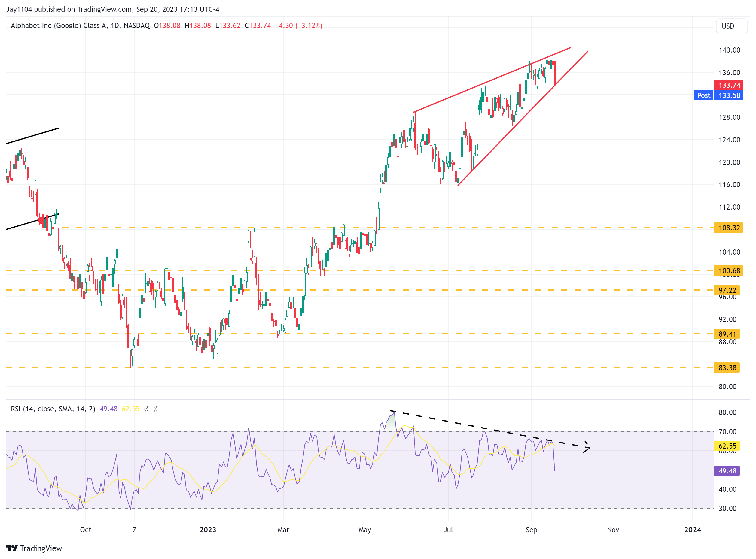756x559 pixels.
Task: Click the USD currency button
Action: click(731, 26)
